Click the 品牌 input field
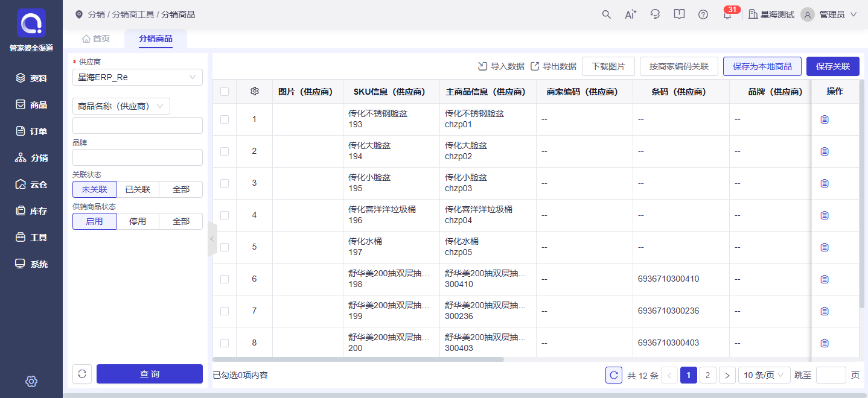The height and width of the screenshot is (398, 868). pos(138,157)
